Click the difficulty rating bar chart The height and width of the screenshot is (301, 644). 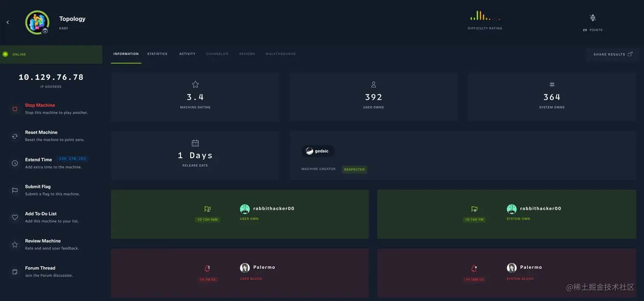pos(484,16)
